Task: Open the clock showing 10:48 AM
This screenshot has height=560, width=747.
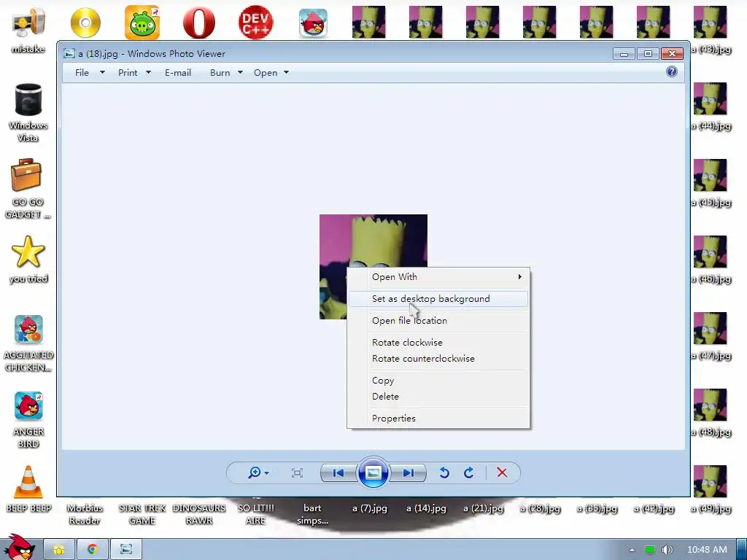Action: 707,550
